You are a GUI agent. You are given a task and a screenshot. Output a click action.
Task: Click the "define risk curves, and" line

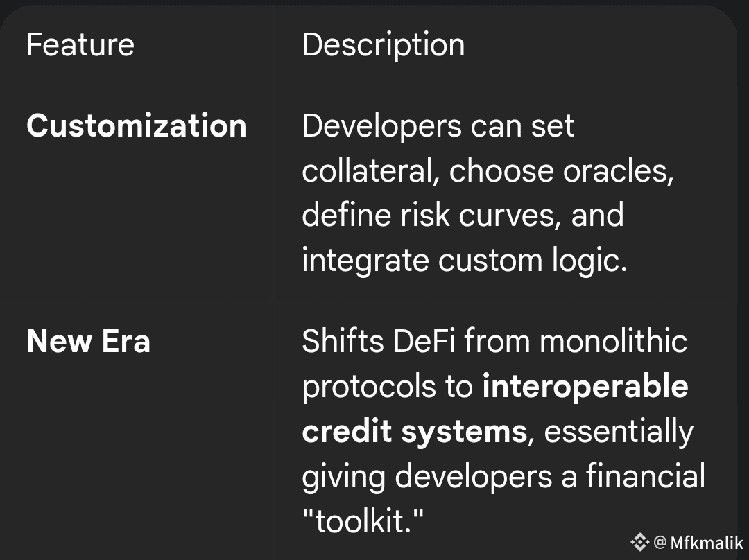point(463,216)
